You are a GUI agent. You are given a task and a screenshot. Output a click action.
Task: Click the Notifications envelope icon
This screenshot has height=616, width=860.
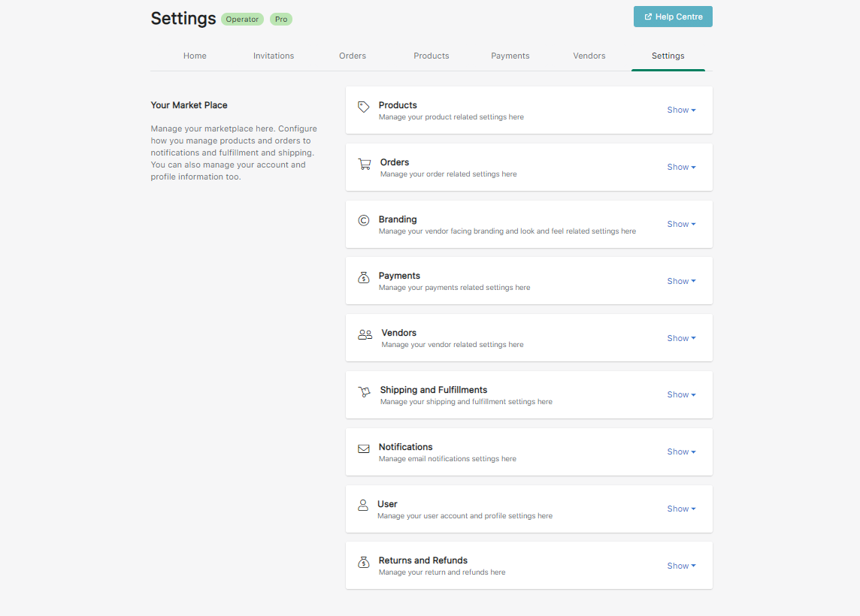click(364, 448)
